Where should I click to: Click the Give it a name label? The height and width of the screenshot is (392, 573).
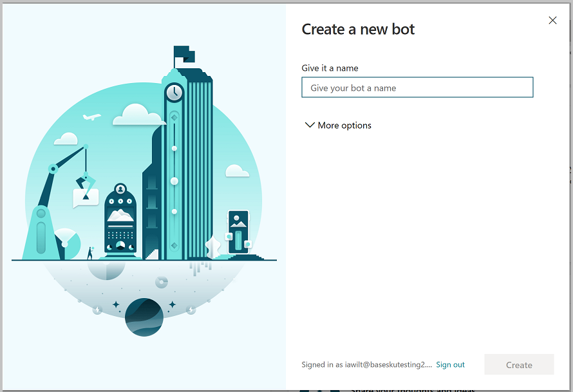pyautogui.click(x=330, y=68)
